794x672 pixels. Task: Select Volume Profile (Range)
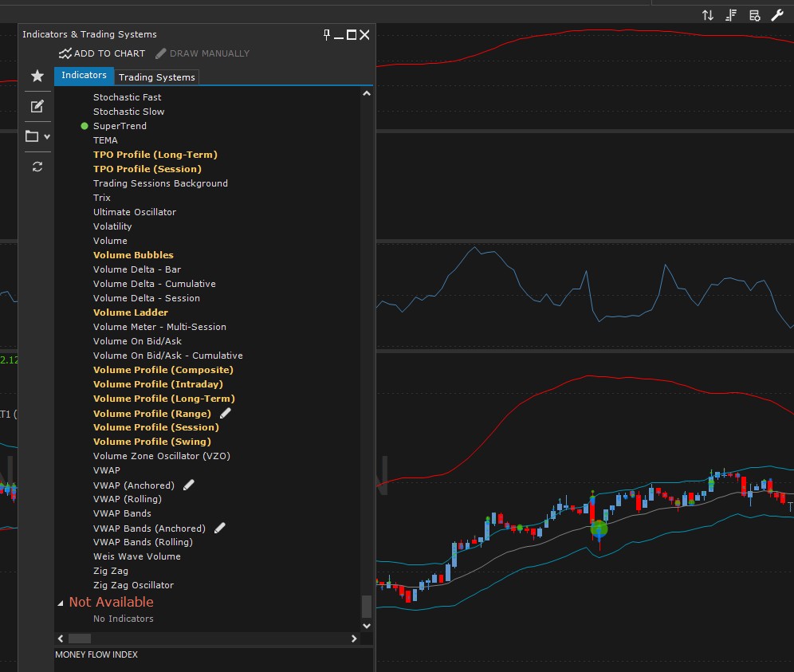coord(152,414)
